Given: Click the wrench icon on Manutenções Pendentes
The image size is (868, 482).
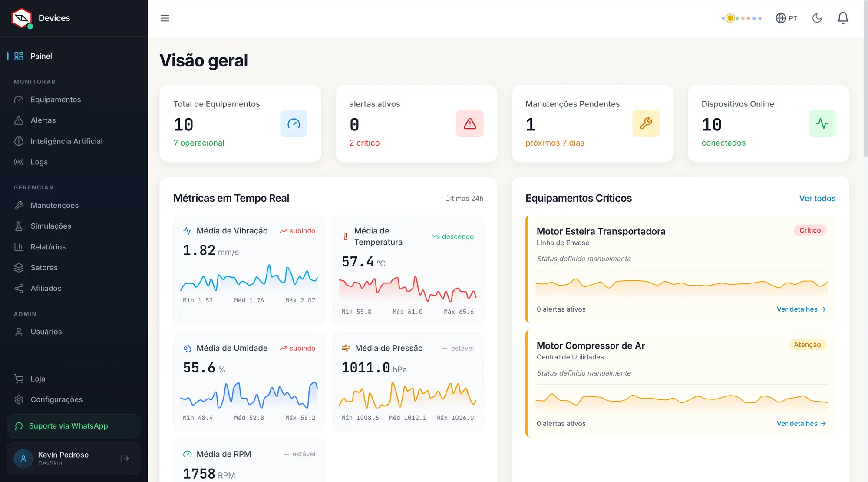Looking at the screenshot, I should (646, 123).
